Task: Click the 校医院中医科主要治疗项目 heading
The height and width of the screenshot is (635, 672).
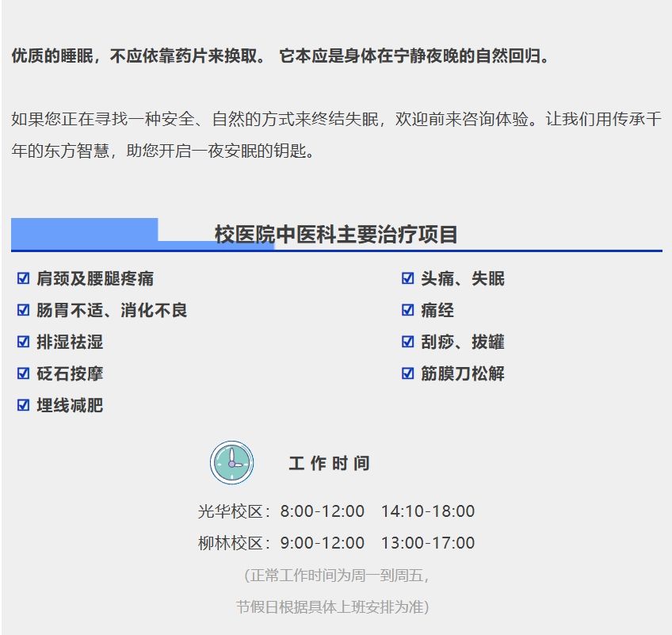Action: (336, 235)
